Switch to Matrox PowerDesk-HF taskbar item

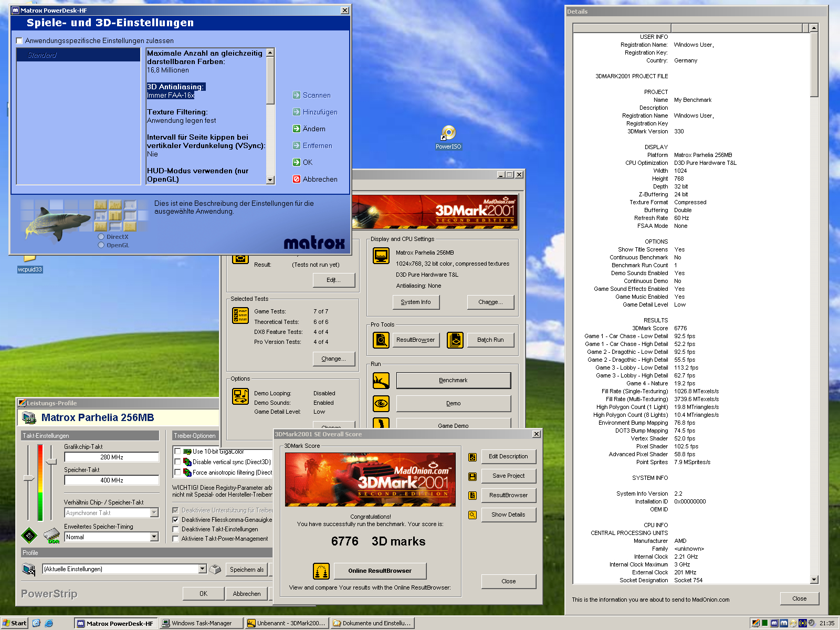point(115,623)
